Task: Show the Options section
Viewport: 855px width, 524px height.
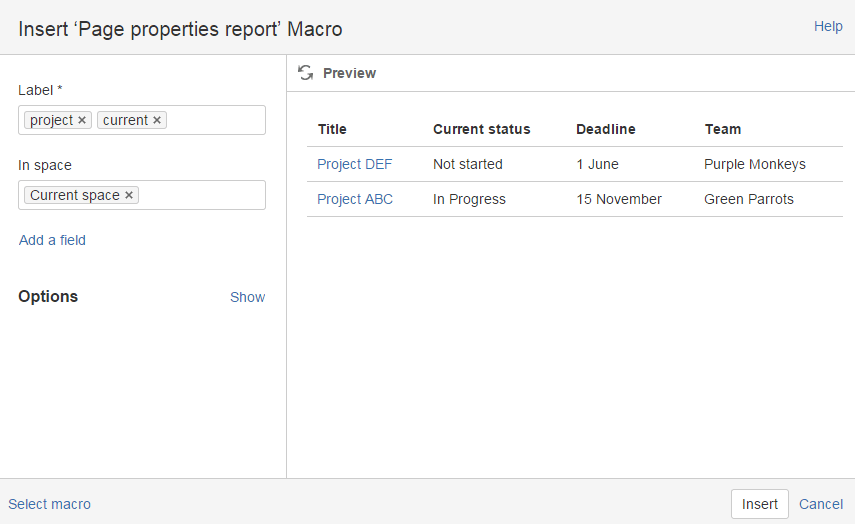Action: [x=247, y=297]
